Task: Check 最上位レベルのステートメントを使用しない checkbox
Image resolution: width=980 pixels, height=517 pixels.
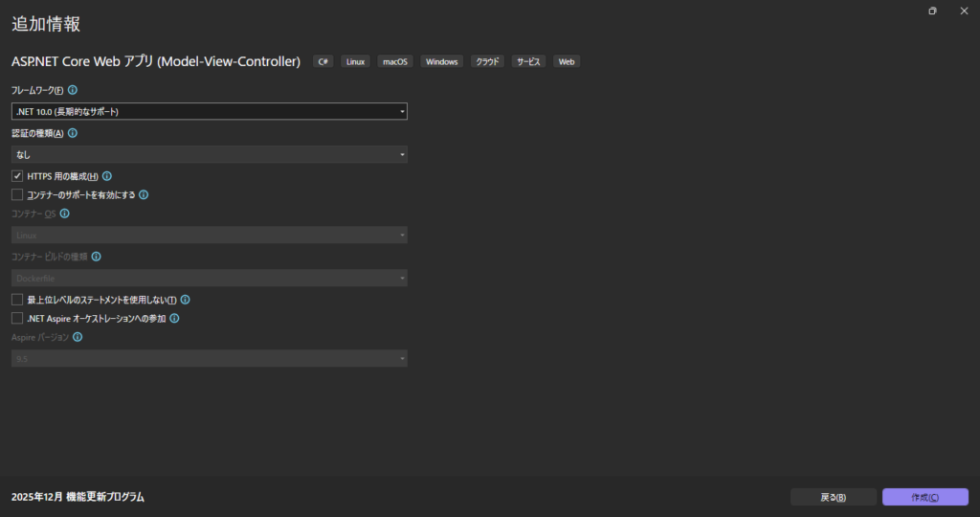Action: (x=17, y=300)
